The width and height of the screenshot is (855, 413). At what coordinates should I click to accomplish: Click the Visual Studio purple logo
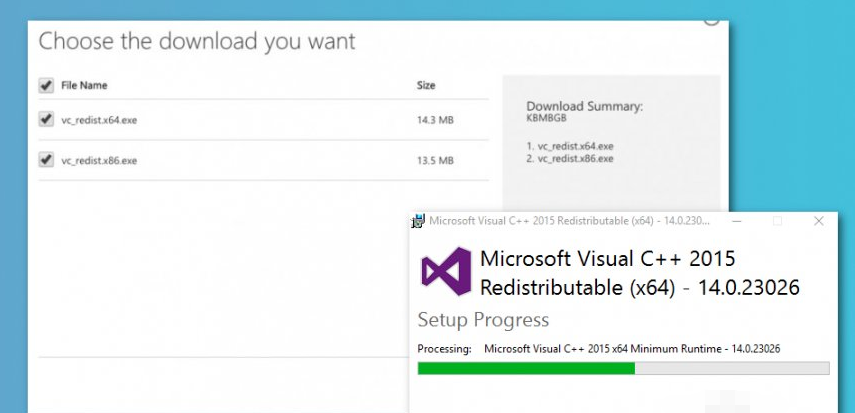tap(445, 271)
